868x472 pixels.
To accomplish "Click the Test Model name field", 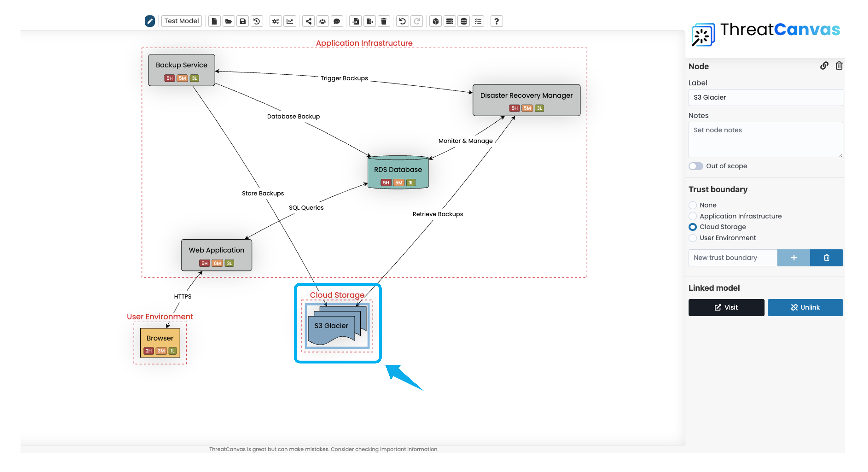I will [181, 21].
